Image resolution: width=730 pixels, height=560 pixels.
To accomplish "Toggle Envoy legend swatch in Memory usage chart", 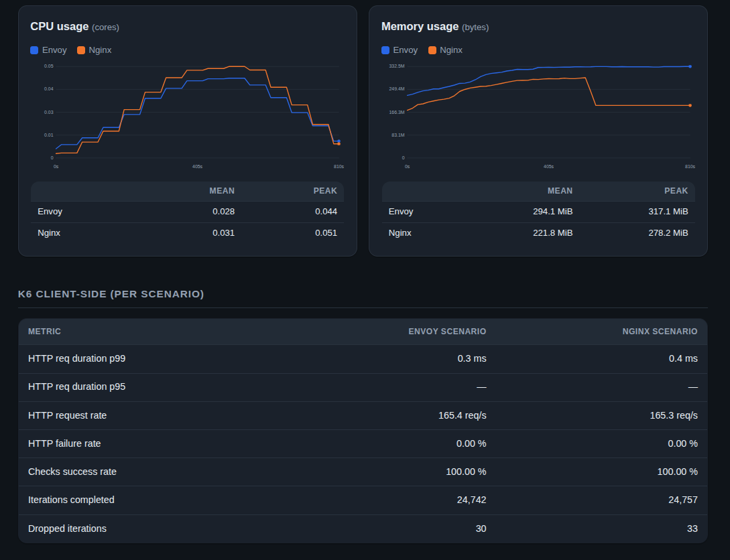I will click(385, 50).
